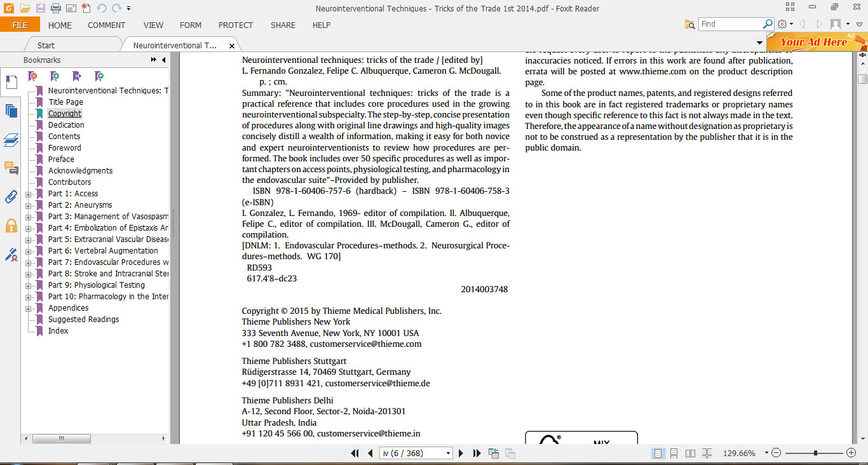868x465 pixels.
Task: Go to the previous view icon
Action: pyautogui.click(x=494, y=453)
